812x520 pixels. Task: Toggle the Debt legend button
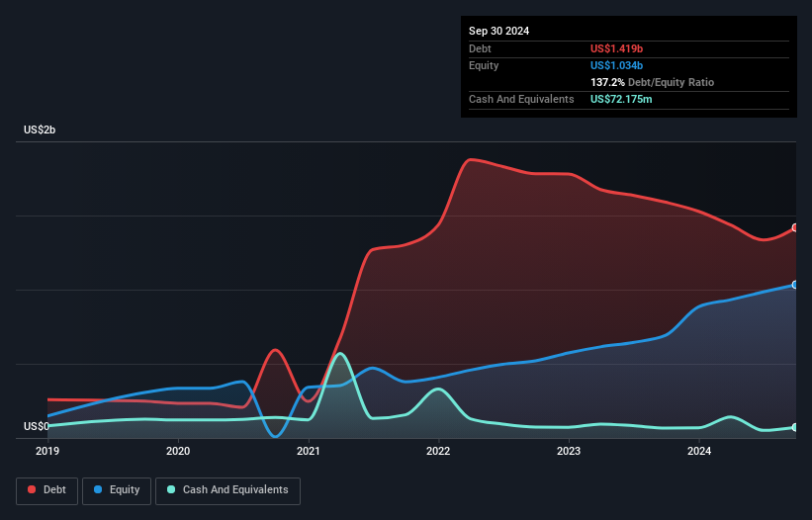46,490
